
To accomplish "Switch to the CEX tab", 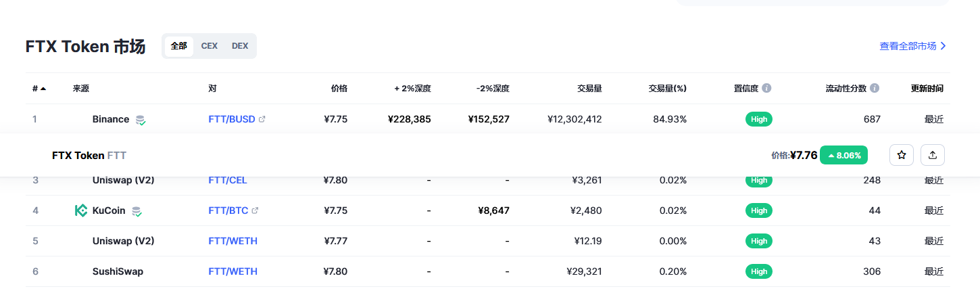I will 210,46.
